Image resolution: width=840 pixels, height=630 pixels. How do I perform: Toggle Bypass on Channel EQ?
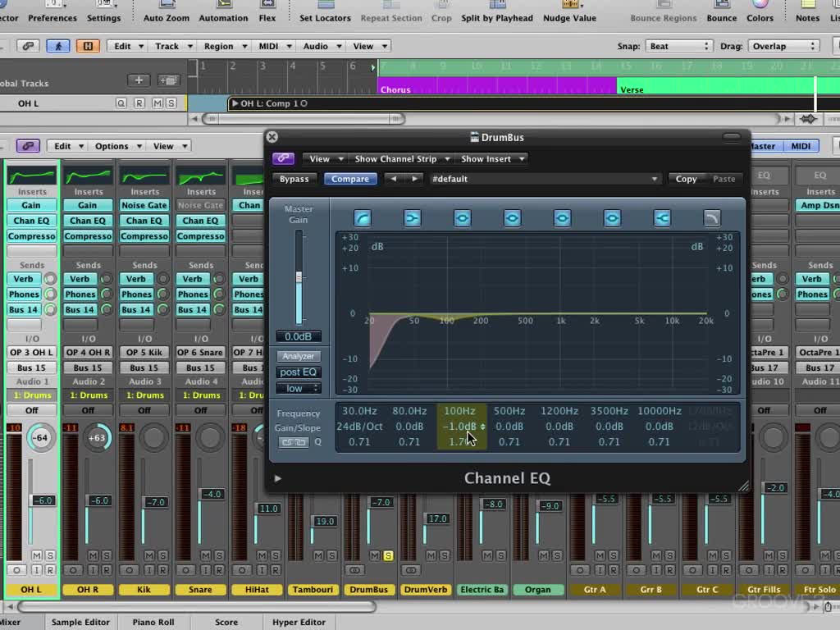click(x=294, y=179)
